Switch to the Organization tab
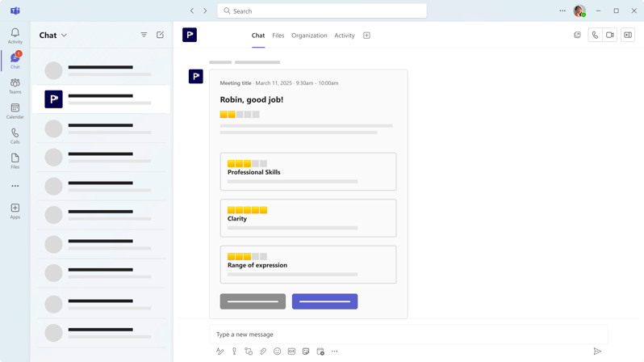This screenshot has height=362, width=644. (x=309, y=36)
